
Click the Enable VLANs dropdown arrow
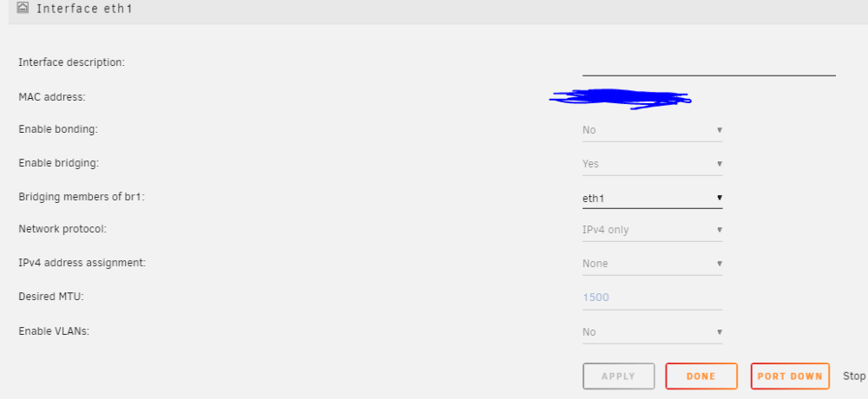tap(719, 332)
